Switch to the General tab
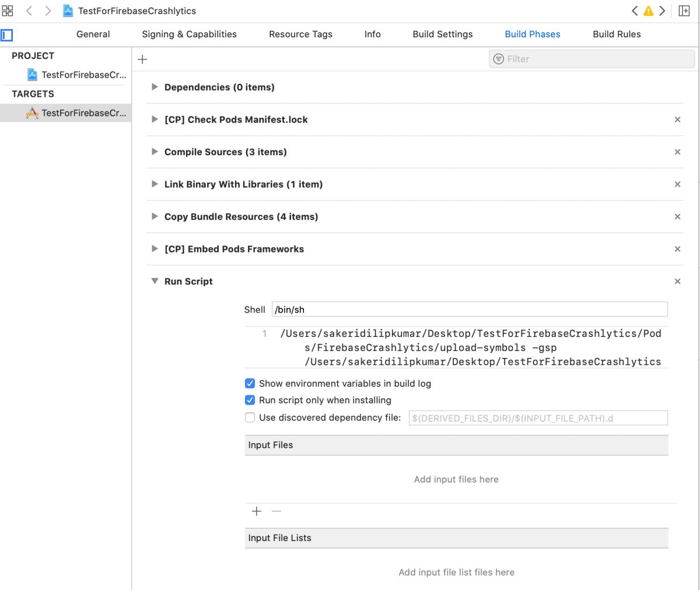 pyautogui.click(x=93, y=34)
